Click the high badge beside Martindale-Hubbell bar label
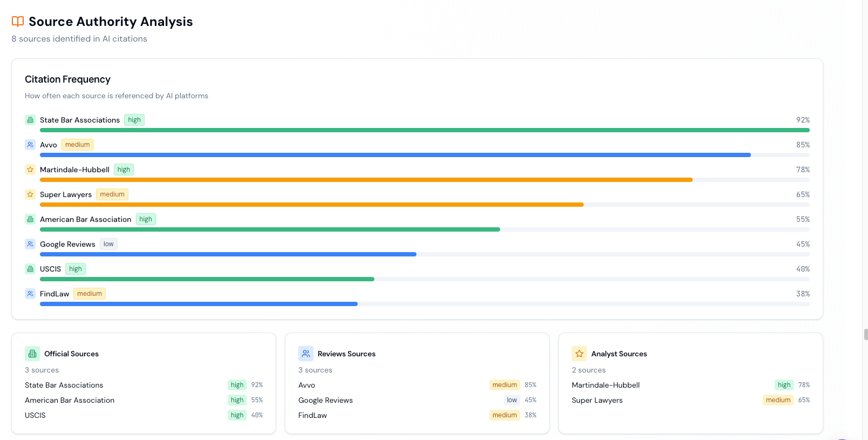This screenshot has width=868, height=440. [124, 170]
